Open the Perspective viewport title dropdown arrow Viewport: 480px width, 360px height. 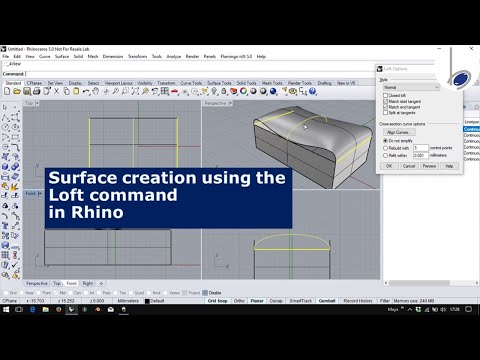pos(230,103)
